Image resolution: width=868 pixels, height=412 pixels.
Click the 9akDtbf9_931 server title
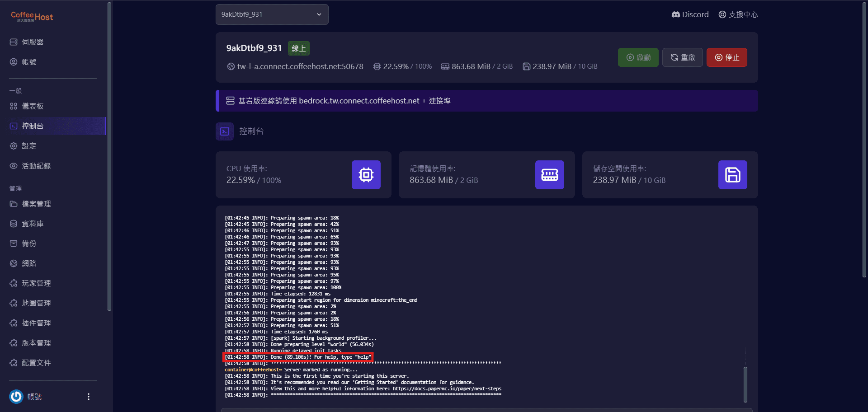pyautogui.click(x=254, y=48)
